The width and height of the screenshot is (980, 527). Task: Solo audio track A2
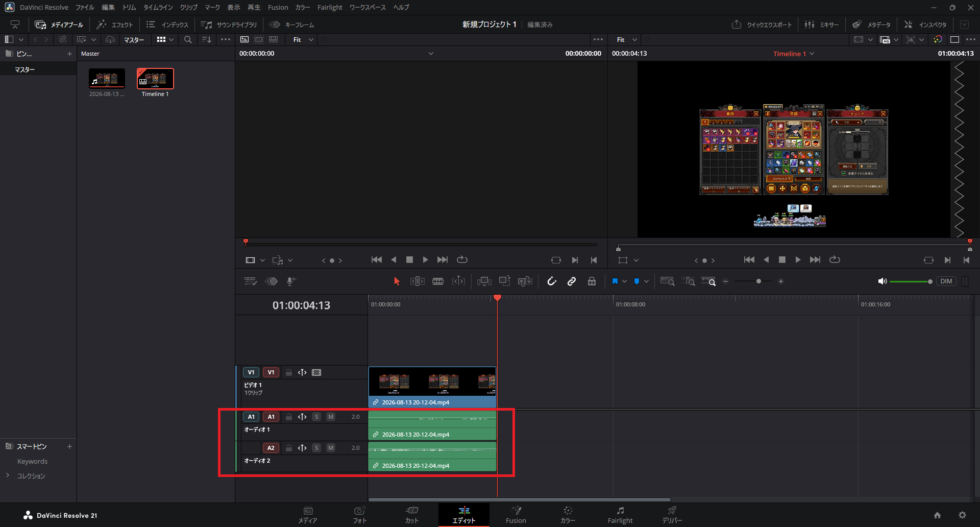(316, 448)
